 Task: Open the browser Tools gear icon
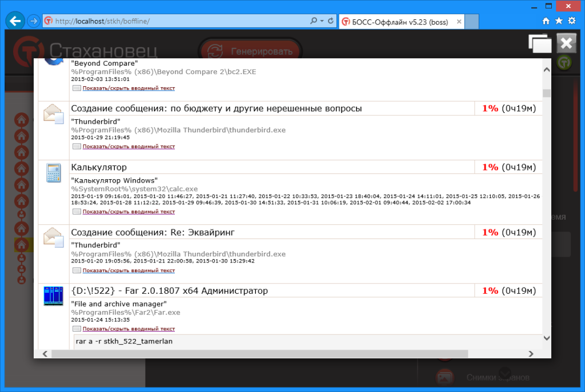pyautogui.click(x=571, y=21)
